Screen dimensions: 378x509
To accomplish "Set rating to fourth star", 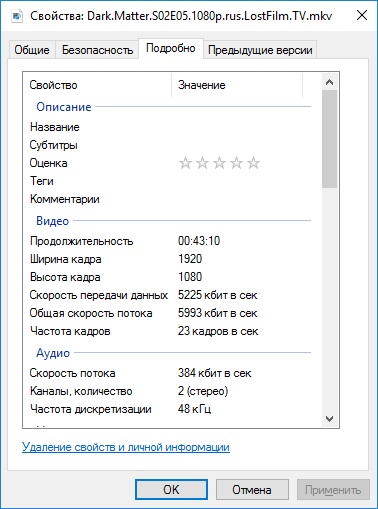I will coord(236,163).
